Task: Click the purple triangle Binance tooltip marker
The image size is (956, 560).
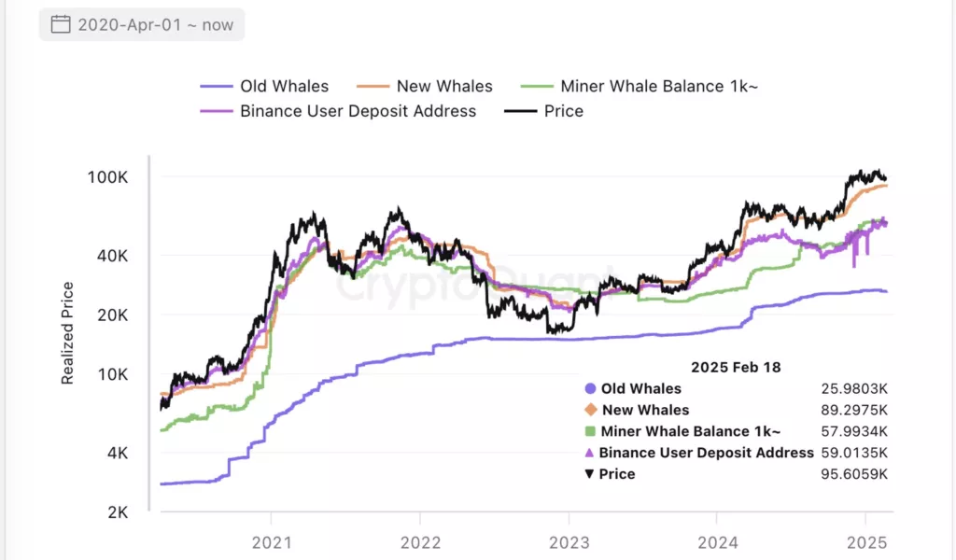Action: 589,452
